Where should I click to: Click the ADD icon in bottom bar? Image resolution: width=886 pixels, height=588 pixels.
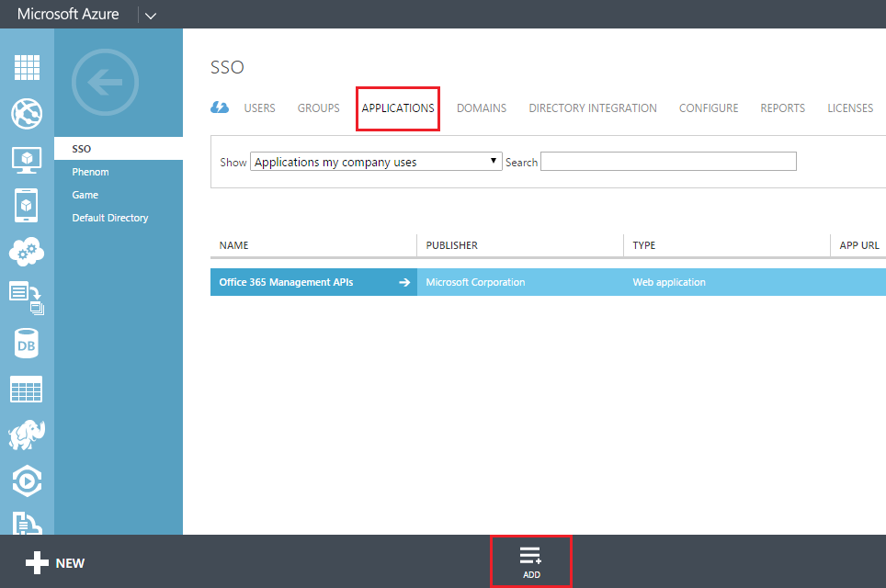pyautogui.click(x=531, y=562)
